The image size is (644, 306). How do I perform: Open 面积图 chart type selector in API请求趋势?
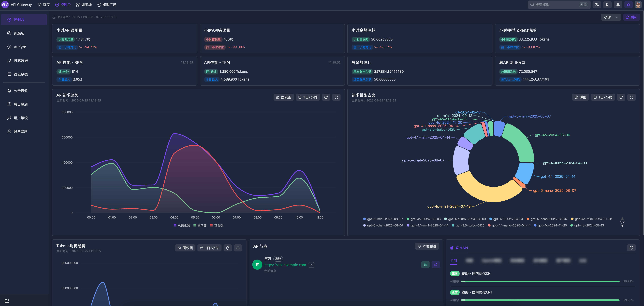pos(284,97)
